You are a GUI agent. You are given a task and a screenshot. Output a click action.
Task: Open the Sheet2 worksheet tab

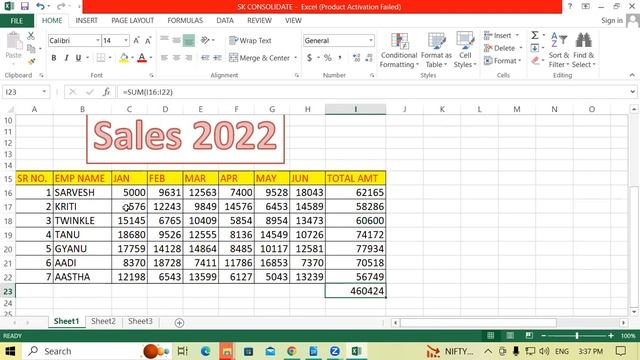[103, 321]
